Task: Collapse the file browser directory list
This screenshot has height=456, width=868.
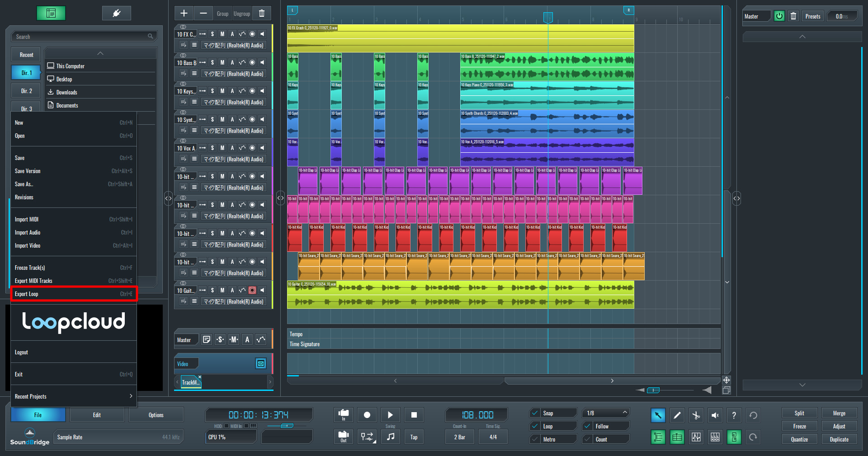Action: (x=100, y=53)
